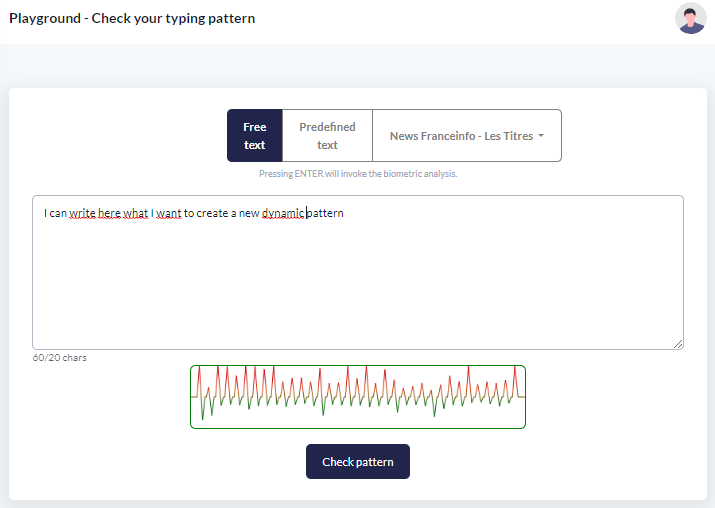Select the Predefined text tab

click(327, 136)
